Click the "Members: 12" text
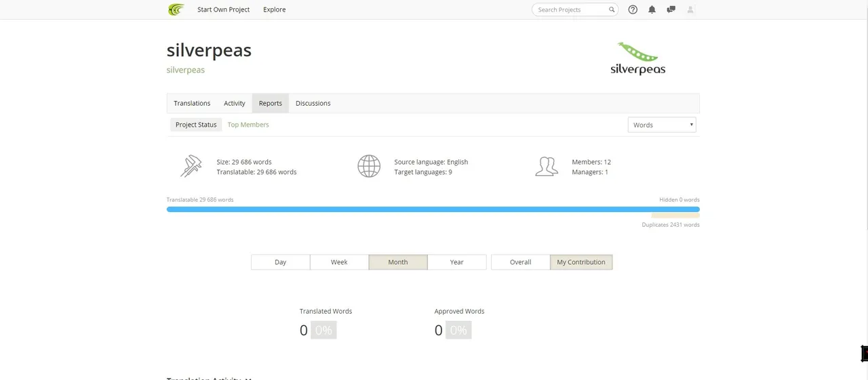 pos(591,162)
